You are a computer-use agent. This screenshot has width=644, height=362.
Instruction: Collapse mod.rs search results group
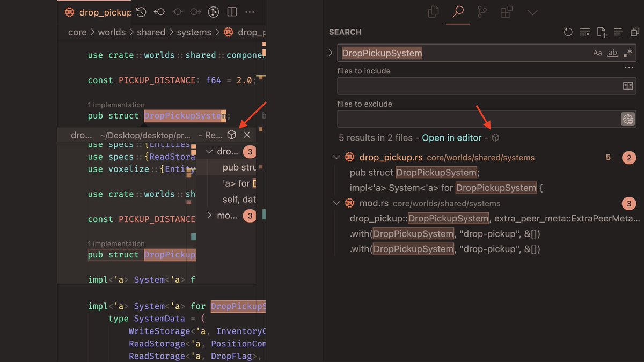(336, 203)
